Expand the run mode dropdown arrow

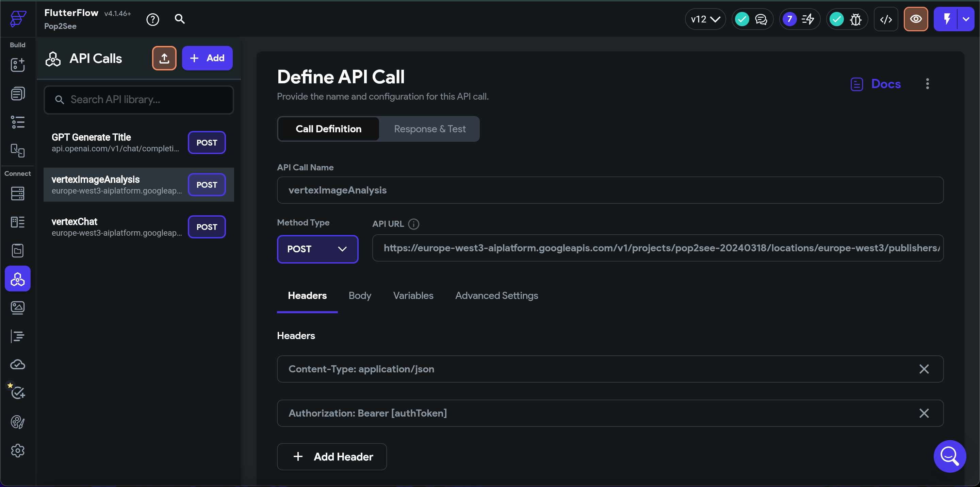pyautogui.click(x=966, y=19)
